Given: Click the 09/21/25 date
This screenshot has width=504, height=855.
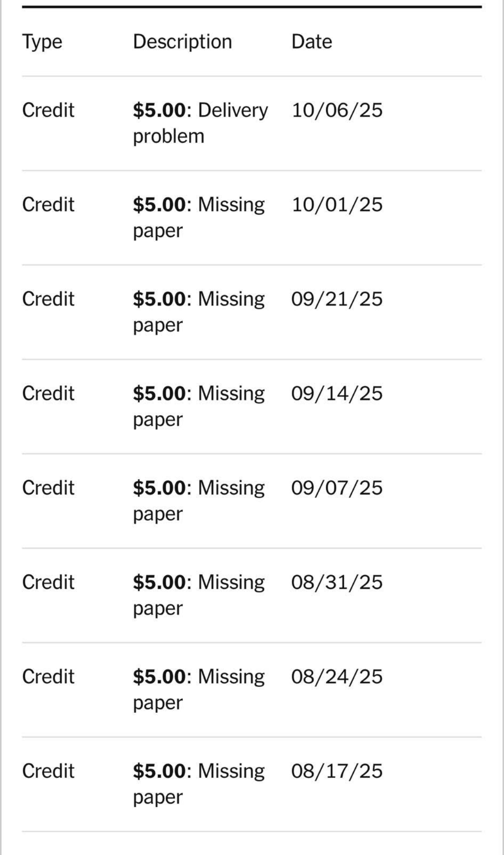Looking at the screenshot, I should click(337, 299).
